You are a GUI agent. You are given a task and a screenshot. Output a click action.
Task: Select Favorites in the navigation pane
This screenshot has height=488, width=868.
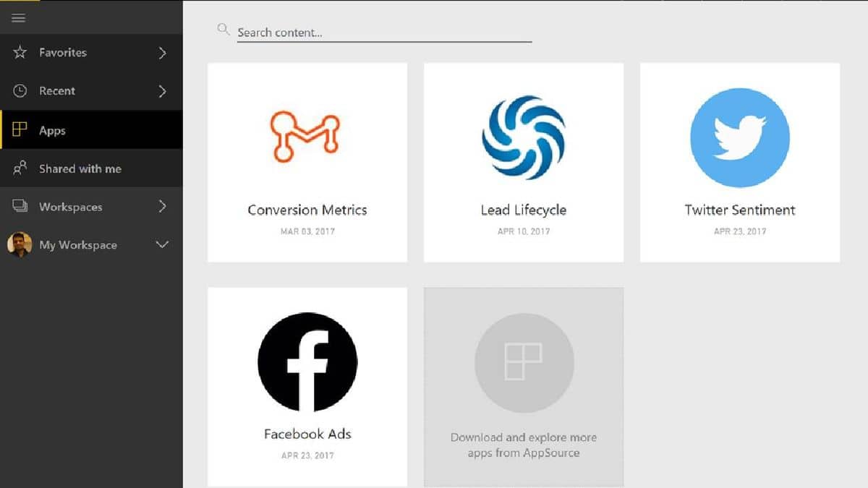click(91, 53)
